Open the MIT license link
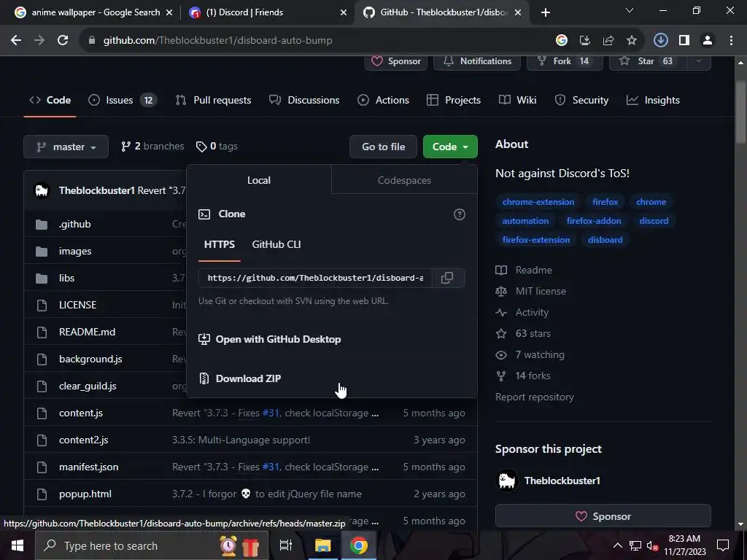 [531, 291]
